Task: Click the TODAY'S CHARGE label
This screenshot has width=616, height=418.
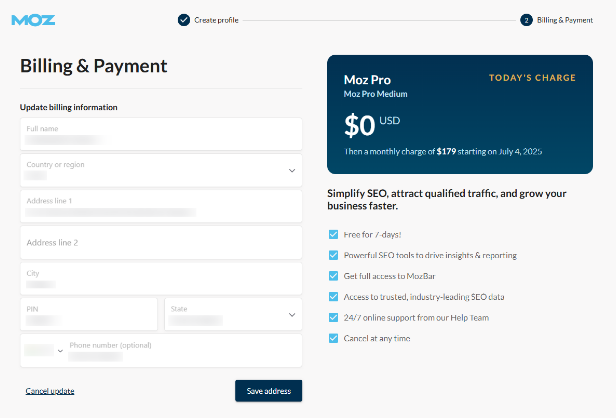Action: click(x=532, y=78)
